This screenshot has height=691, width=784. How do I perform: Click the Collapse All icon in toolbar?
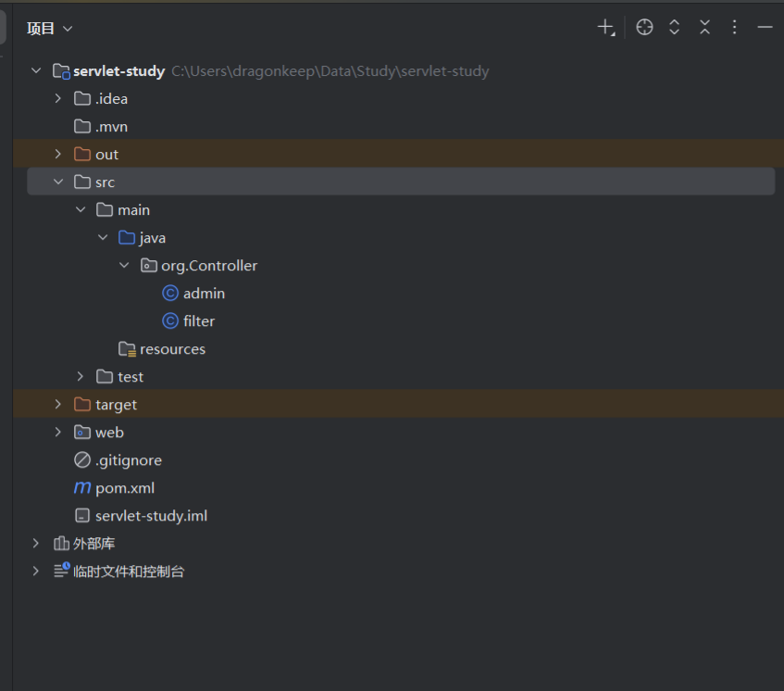click(x=704, y=28)
